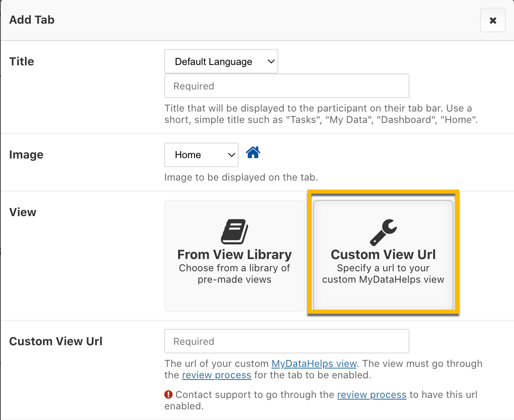Click the 'Image' field label
This screenshot has width=514, height=420.
[x=26, y=154]
